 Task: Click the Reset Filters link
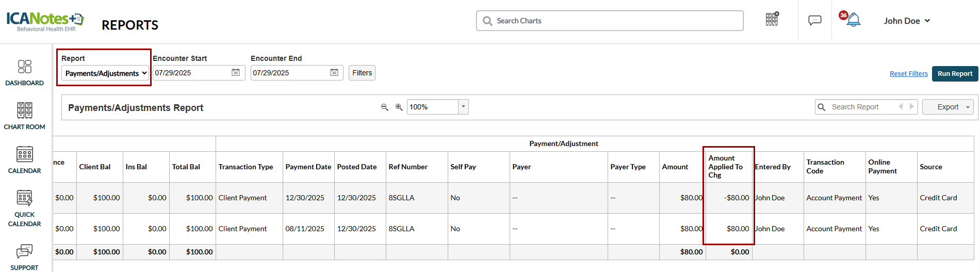click(x=908, y=74)
